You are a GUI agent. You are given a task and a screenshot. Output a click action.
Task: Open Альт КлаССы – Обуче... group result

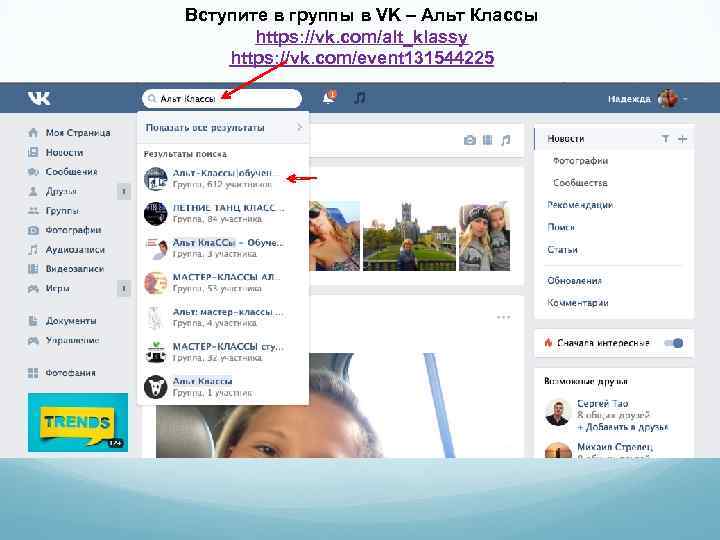click(223, 248)
